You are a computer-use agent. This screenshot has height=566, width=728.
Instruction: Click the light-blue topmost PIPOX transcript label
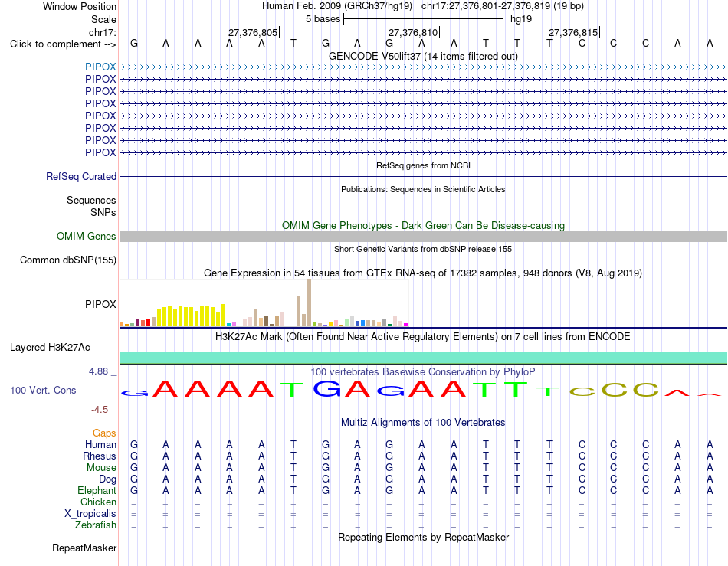click(100, 67)
